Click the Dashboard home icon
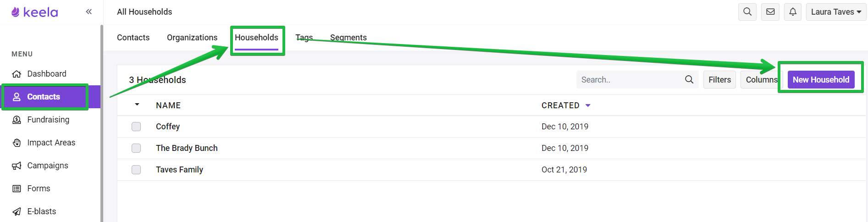 (17, 74)
